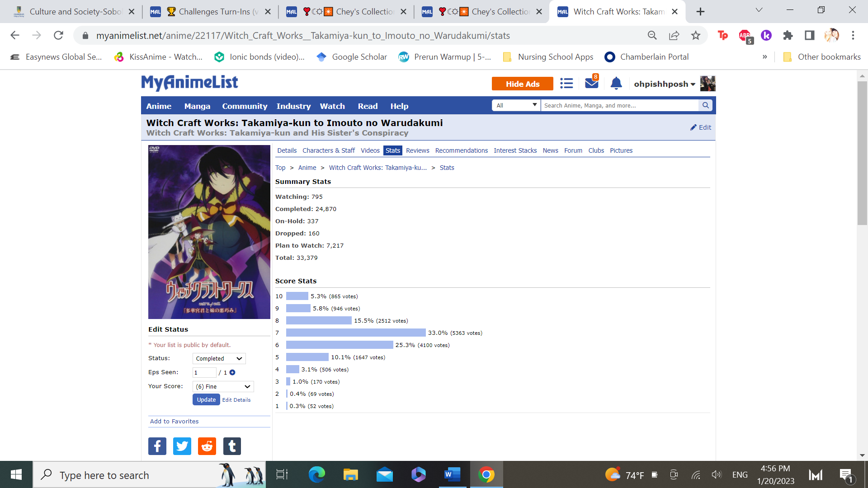Click the search magnifier button on MAL

pos(705,105)
